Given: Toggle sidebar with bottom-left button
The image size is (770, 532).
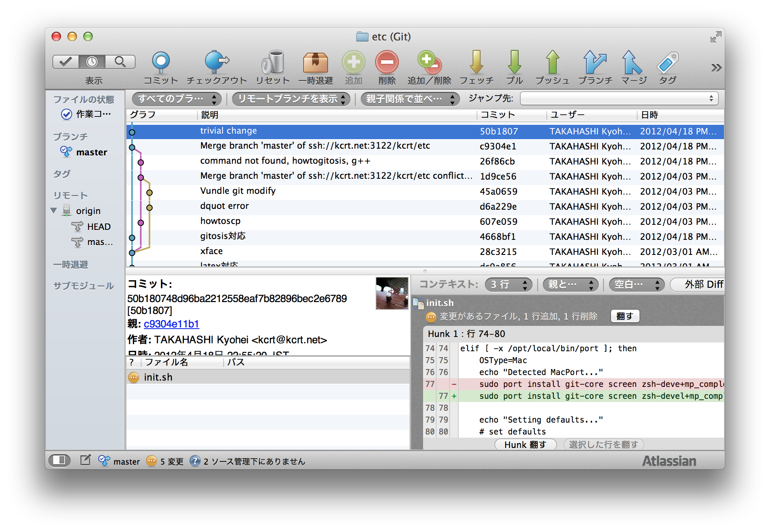Looking at the screenshot, I should [x=59, y=460].
